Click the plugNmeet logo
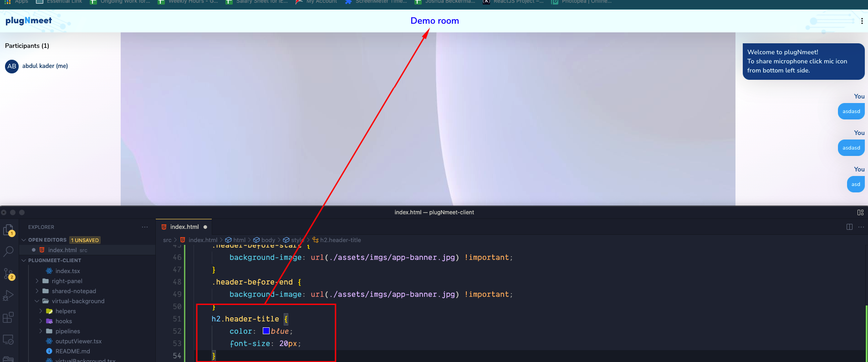Screen dimensions: 868x362 [x=29, y=21]
